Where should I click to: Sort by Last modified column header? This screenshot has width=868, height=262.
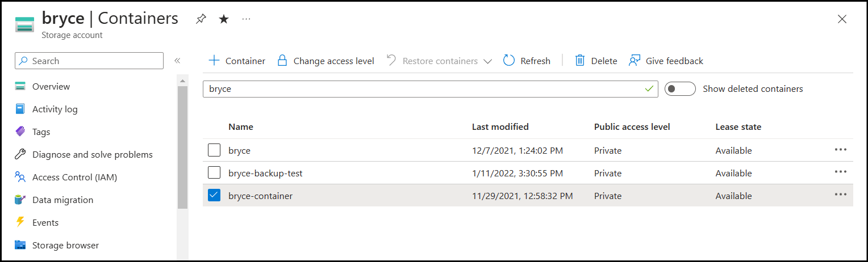click(500, 126)
